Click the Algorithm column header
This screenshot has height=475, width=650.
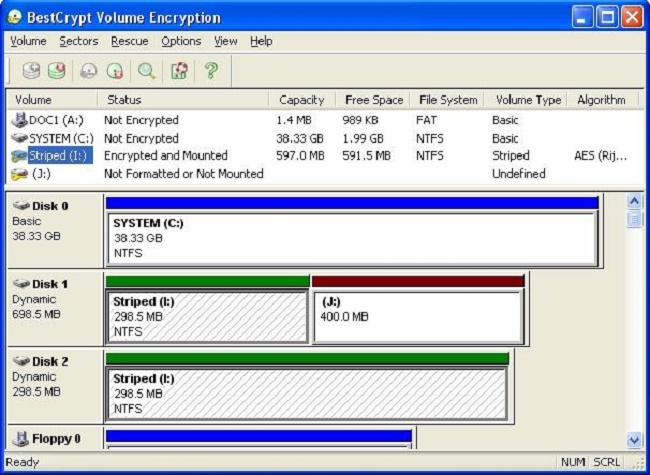(x=603, y=100)
